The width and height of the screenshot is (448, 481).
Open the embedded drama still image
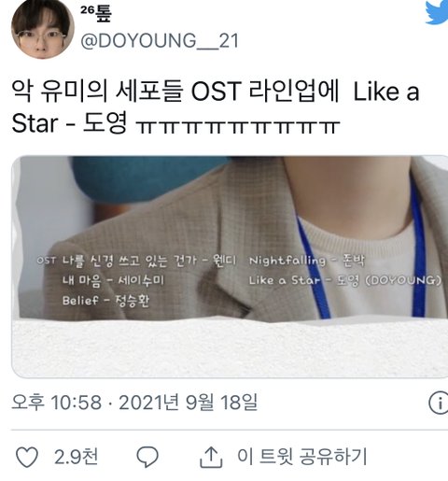pos(230,267)
